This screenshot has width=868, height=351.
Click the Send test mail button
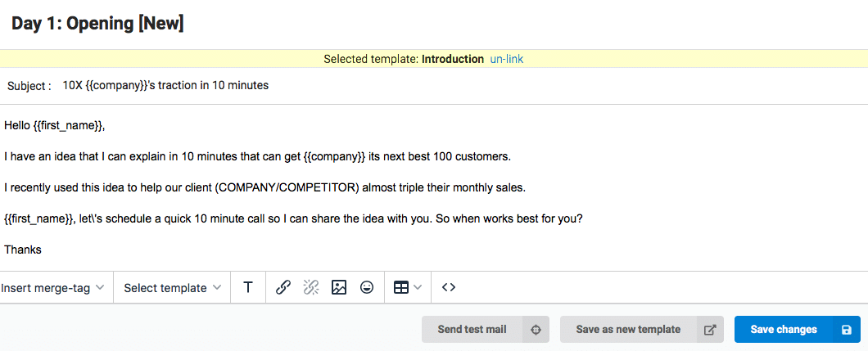[472, 330]
